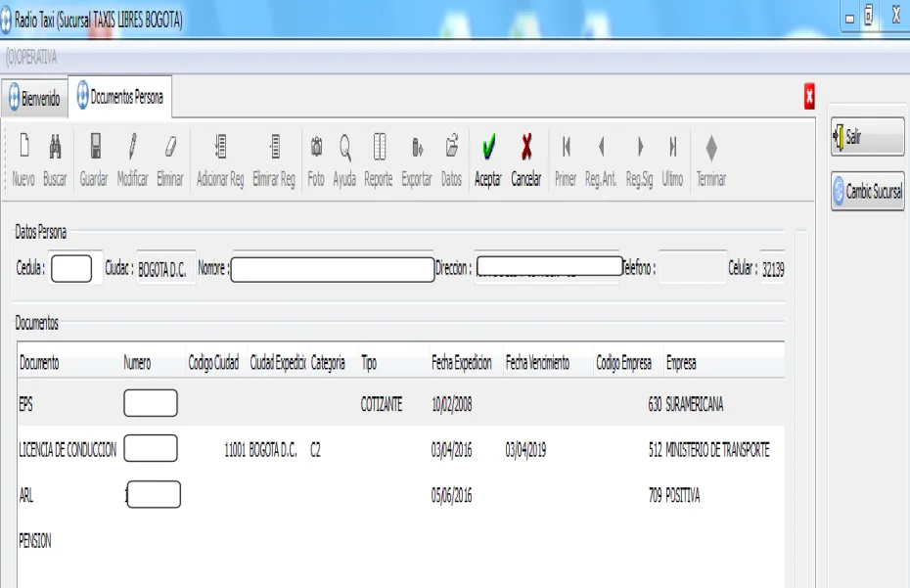910x588 pixels.
Task: Select the EPS document row
Action: (401, 404)
